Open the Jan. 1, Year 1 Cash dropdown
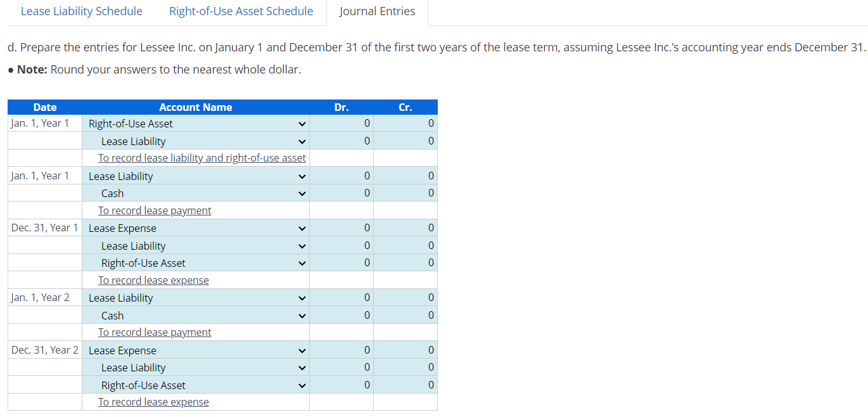The height and width of the screenshot is (417, 868). [196, 193]
